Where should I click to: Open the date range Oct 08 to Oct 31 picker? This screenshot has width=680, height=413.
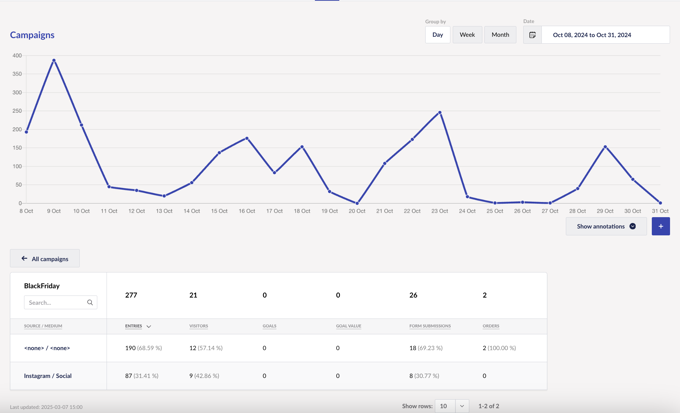(605, 35)
